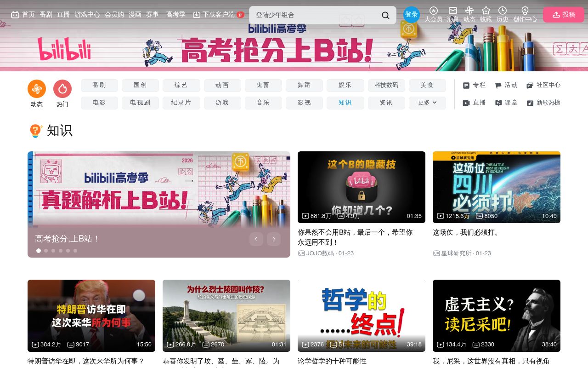Screen dimensions: 588x368
Task: Show next carousel slide arrow
Action: tap(274, 239)
